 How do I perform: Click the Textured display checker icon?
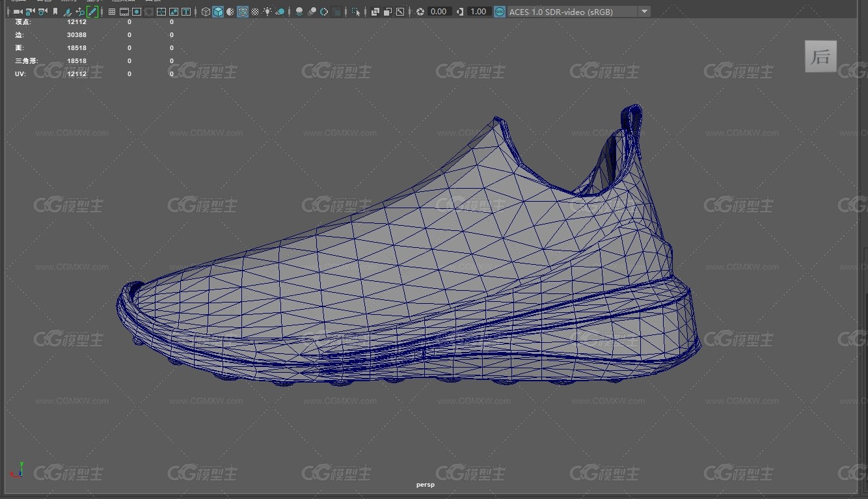pyautogui.click(x=255, y=12)
